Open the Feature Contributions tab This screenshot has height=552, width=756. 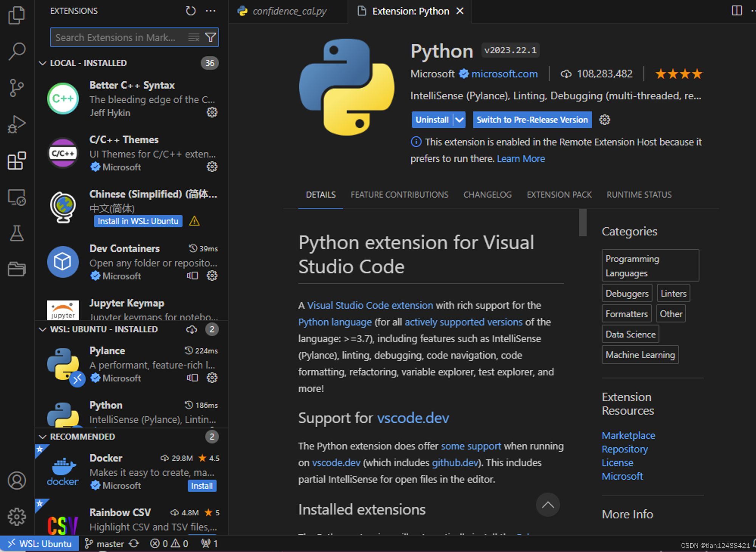pyautogui.click(x=399, y=195)
